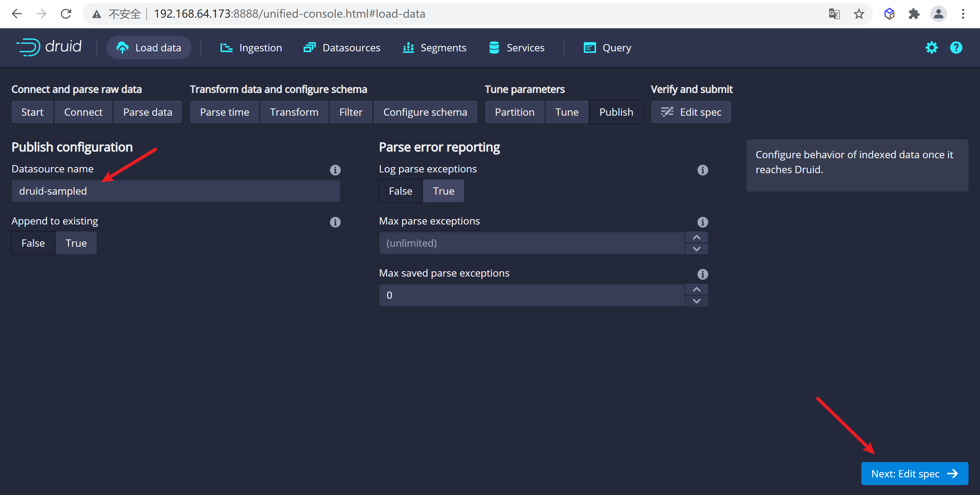Increment Max saved parse exceptions
This screenshot has width=980, height=495.
pyautogui.click(x=697, y=290)
